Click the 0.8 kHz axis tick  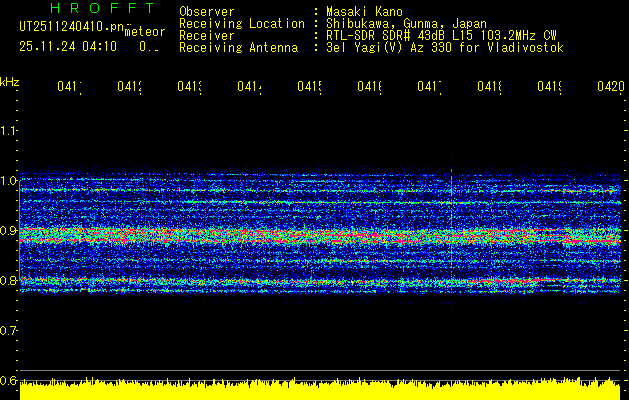tap(9, 281)
